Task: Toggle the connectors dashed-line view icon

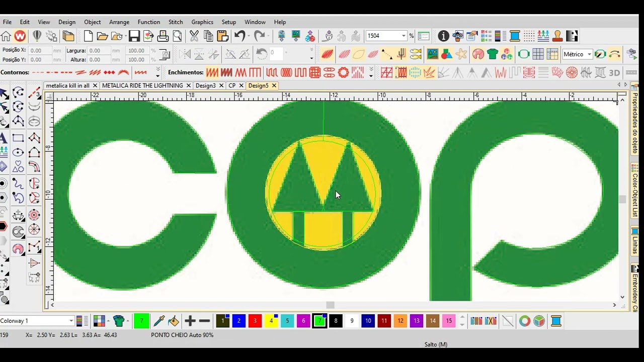Action: pyautogui.click(x=387, y=54)
